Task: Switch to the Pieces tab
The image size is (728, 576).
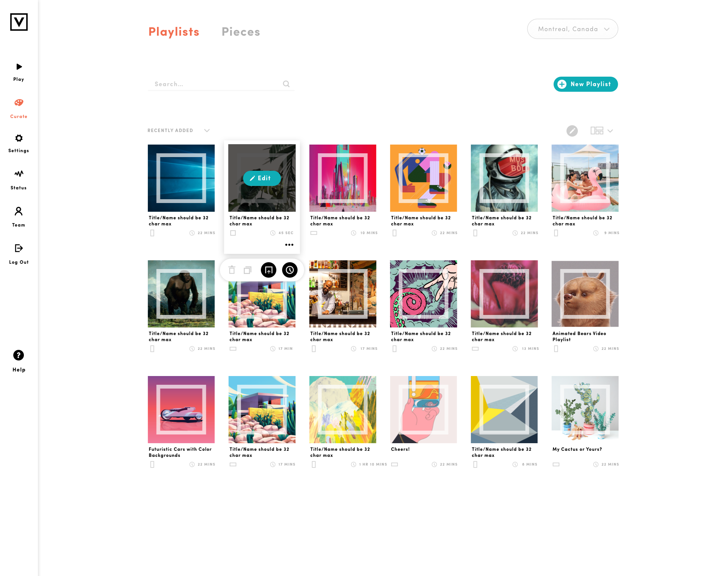Action: point(241,32)
